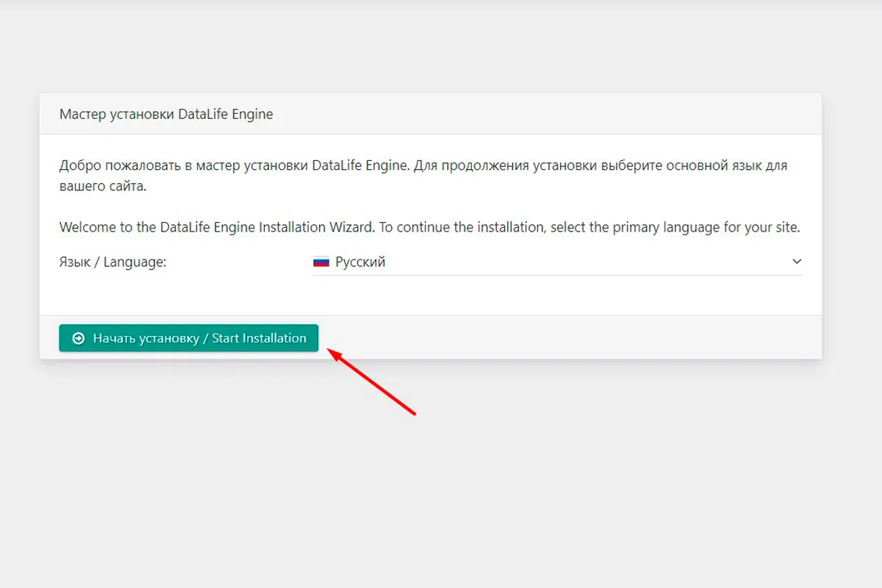The width and height of the screenshot is (882, 588).
Task: Click the English "Welcome to the DataLife Engine" text
Action: point(429,227)
